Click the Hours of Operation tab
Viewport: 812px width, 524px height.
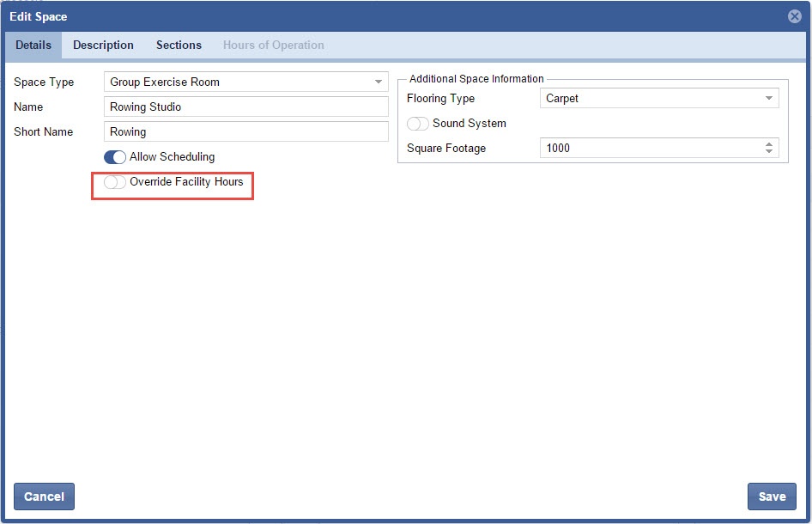[273, 46]
